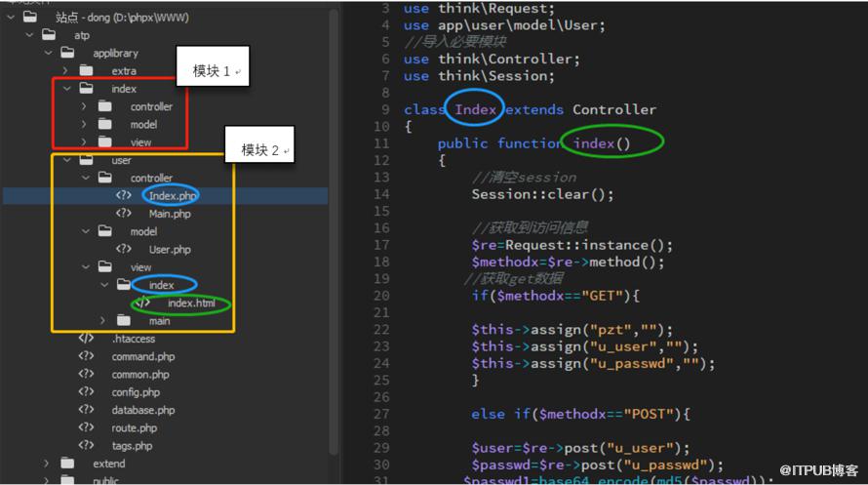Click the folder icon beside user

click(87, 160)
